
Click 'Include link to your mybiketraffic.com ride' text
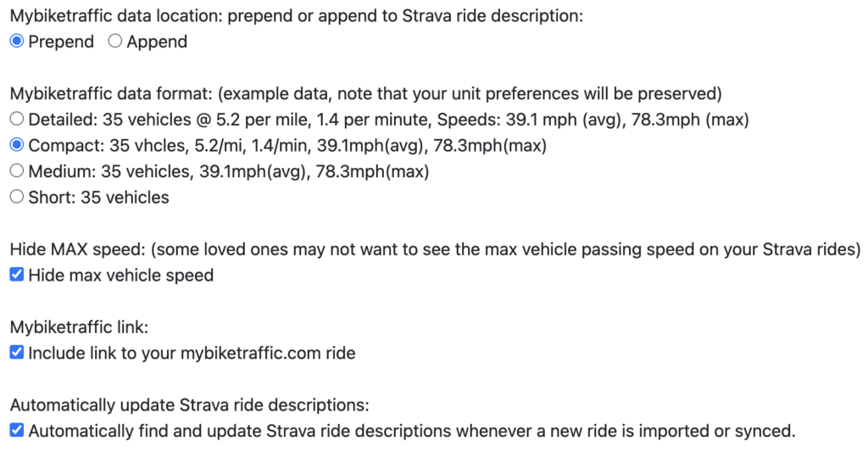[192, 354]
